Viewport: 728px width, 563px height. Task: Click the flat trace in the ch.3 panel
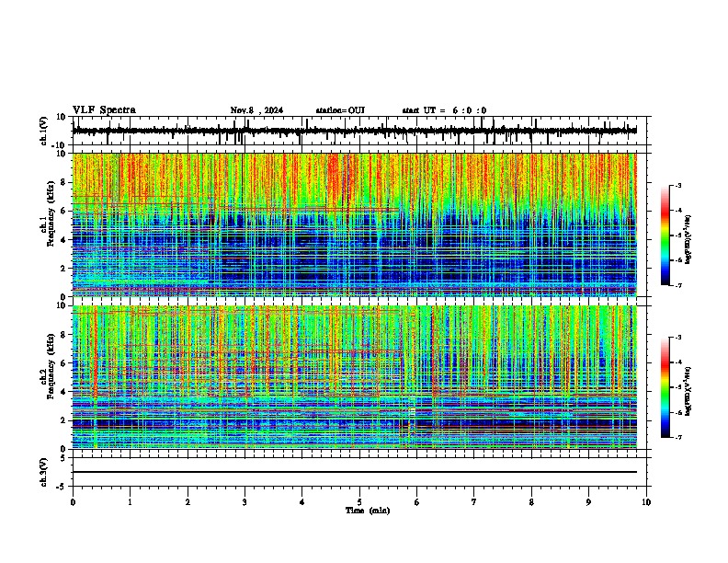click(354, 472)
